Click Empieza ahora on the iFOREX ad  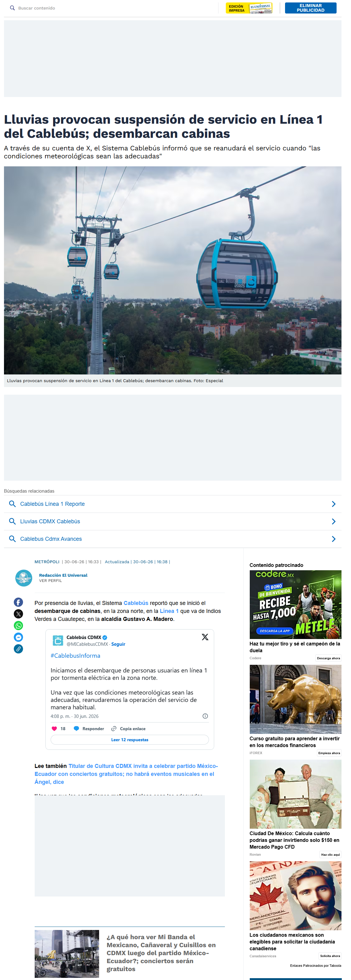[329, 753]
